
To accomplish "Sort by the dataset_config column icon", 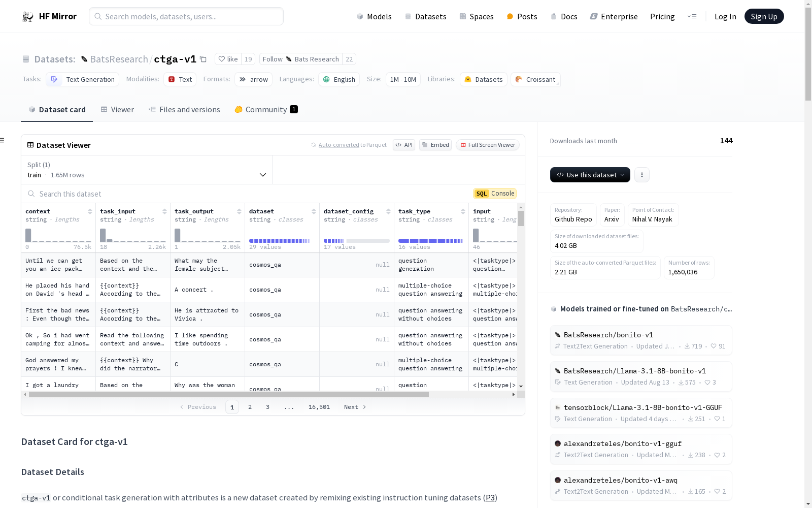I will pos(388,211).
